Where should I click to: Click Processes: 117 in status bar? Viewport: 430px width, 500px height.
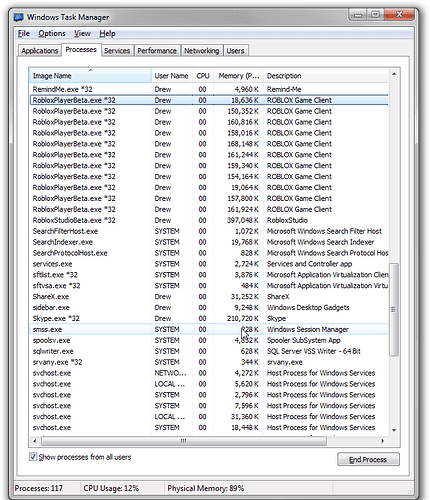point(39,488)
